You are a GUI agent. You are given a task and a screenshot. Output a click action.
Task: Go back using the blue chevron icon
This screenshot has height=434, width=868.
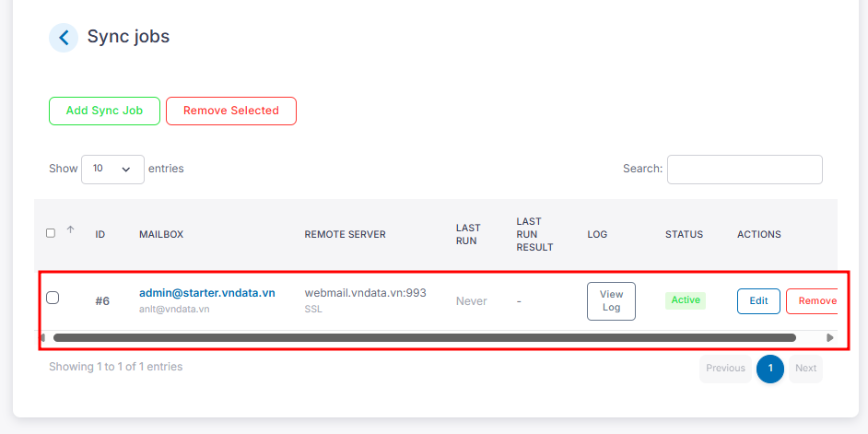[64, 38]
